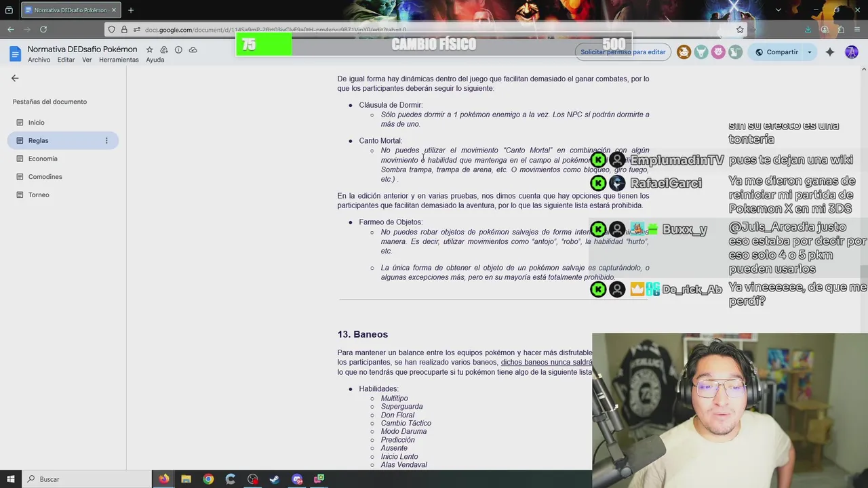Screen dimensions: 868x488
Task: Open the Gemini sparkle icon
Action: click(830, 52)
